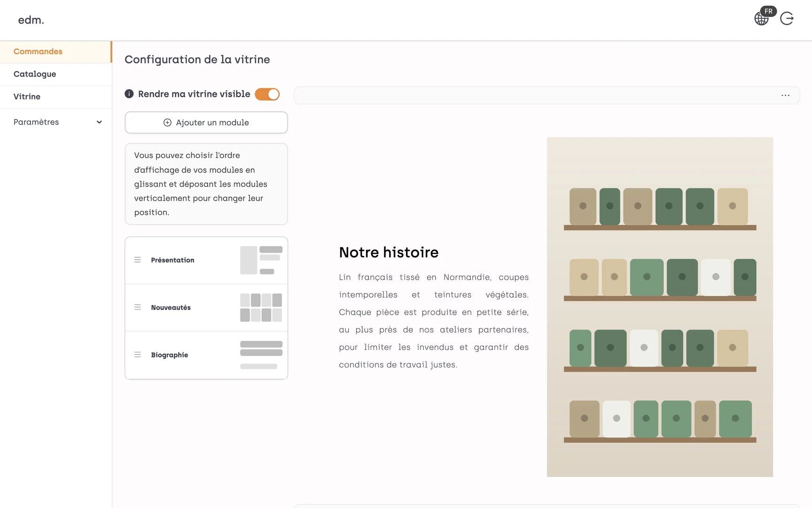Click the 'Lin français tissé' story paragraph

click(x=434, y=321)
